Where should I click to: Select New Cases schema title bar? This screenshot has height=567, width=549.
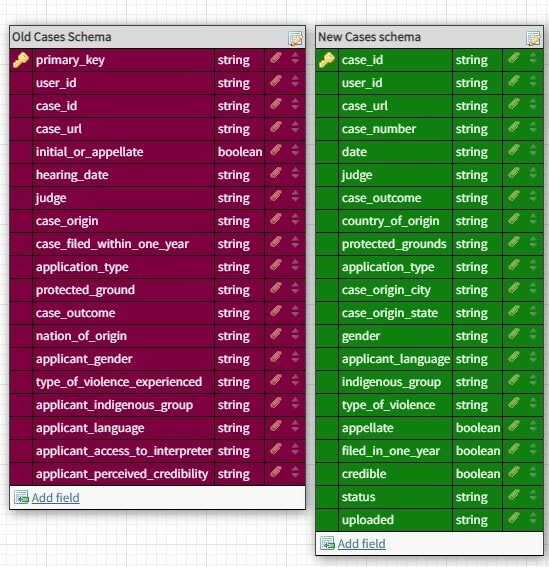(429, 37)
